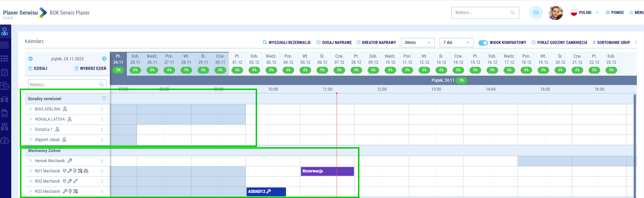Click the resource search field Wybierz
Screen dimensions: 644x198
[64, 85]
